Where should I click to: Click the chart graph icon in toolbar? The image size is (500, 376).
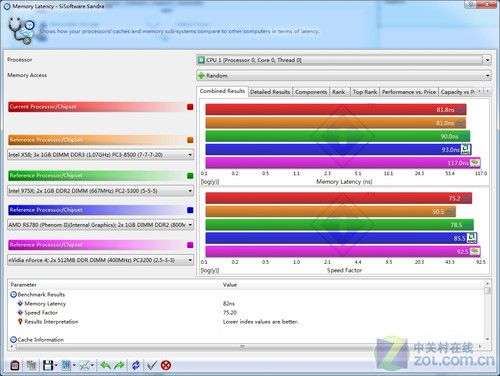[85, 365]
